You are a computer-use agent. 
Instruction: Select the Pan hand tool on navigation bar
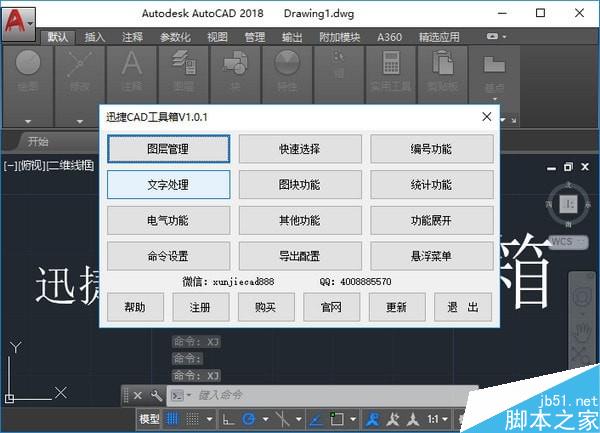[x=583, y=332]
